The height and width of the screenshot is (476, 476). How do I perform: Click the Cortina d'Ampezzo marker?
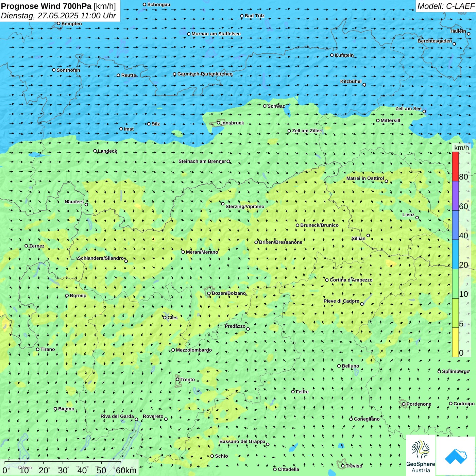327,280
